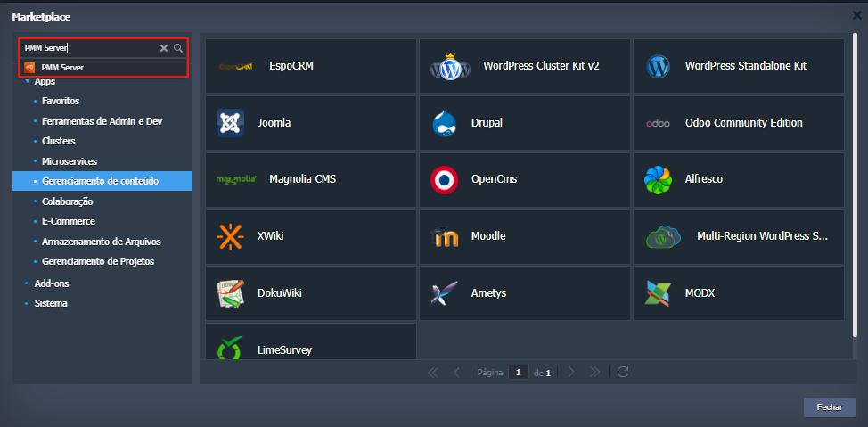This screenshot has height=427, width=868.
Task: Click the Joomla logo icon
Action: [230, 123]
